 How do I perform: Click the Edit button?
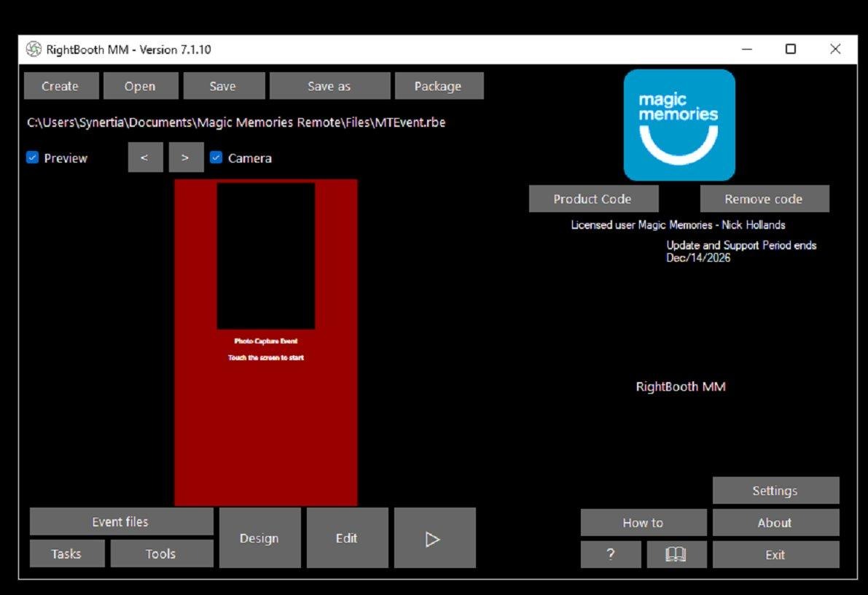pos(347,538)
